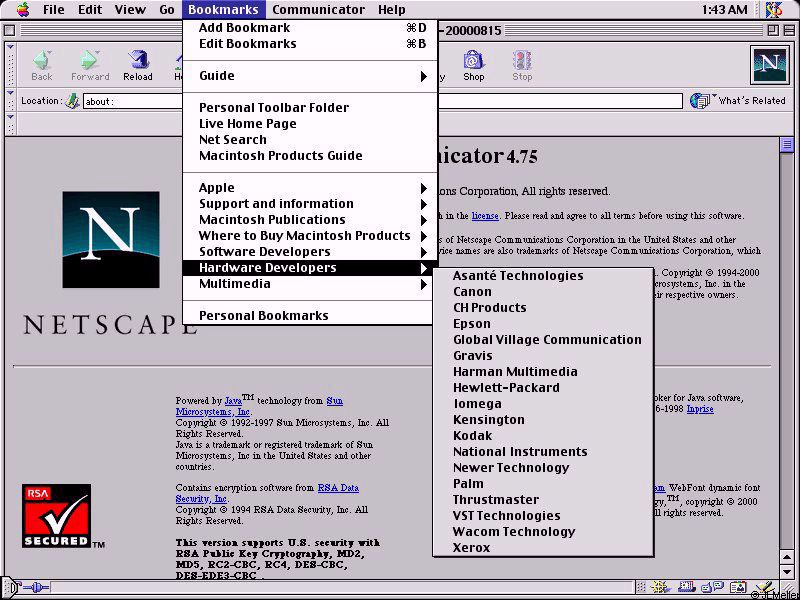Image resolution: width=800 pixels, height=600 pixels.
Task: Click the bookmark icon beside Location
Action: 73,101
